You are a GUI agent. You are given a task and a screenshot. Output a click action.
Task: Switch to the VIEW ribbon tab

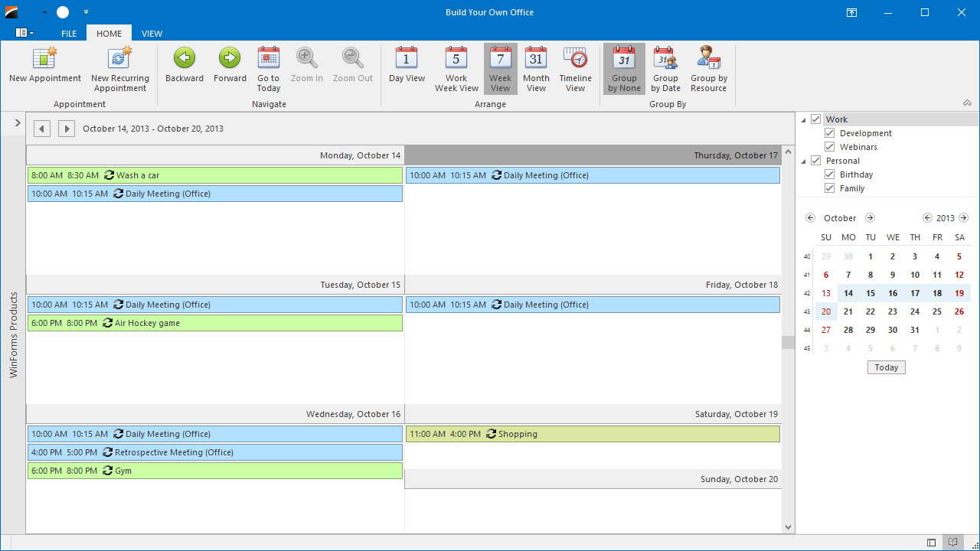click(x=152, y=34)
